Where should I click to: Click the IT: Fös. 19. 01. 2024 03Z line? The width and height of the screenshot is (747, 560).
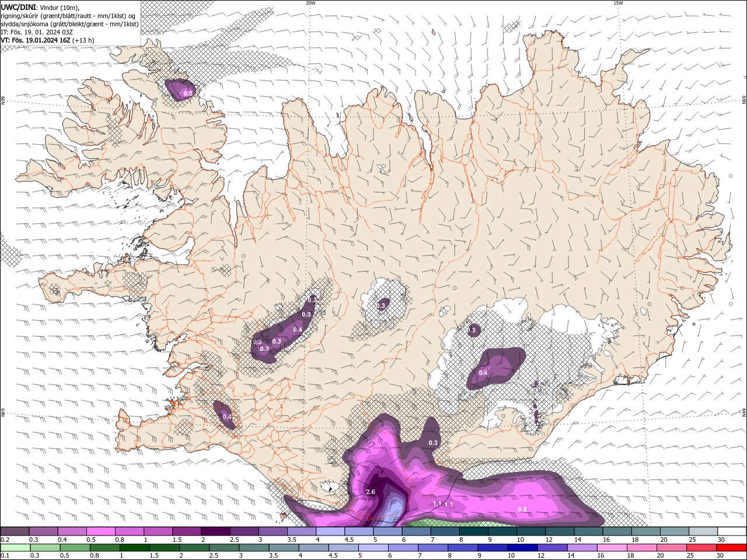[36, 32]
